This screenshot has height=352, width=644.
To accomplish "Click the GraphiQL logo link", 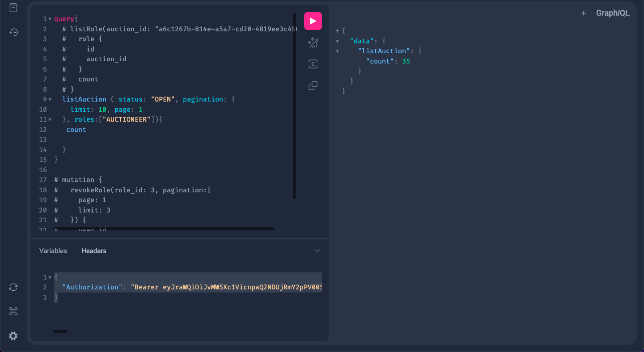I will (613, 13).
